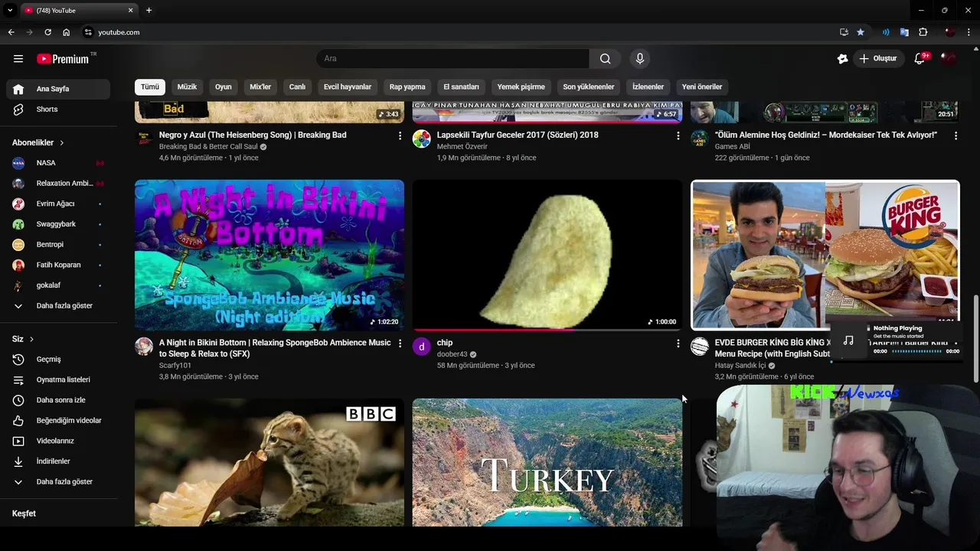This screenshot has width=980, height=551.
Task: Select the Yeni öneriler chip
Action: [702, 87]
